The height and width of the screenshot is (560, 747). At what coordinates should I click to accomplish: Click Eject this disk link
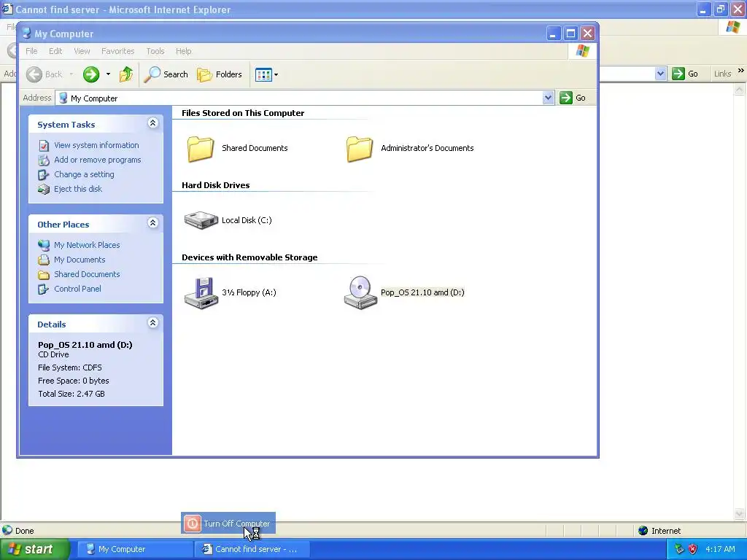[78, 189]
